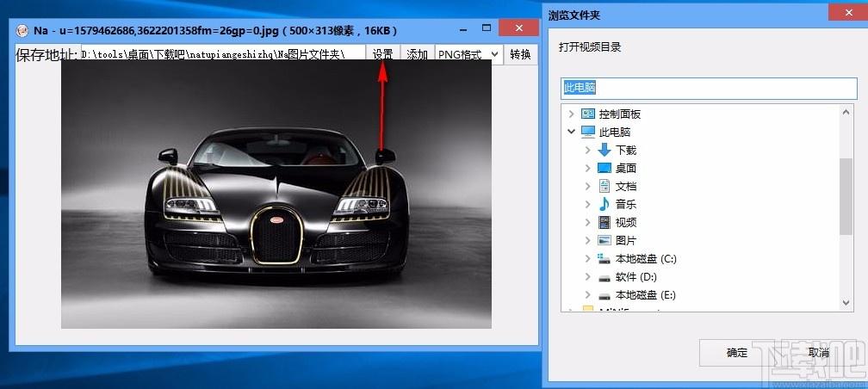Select 此电脑 in folder tree
This screenshot has height=389, width=868.
pyautogui.click(x=615, y=133)
